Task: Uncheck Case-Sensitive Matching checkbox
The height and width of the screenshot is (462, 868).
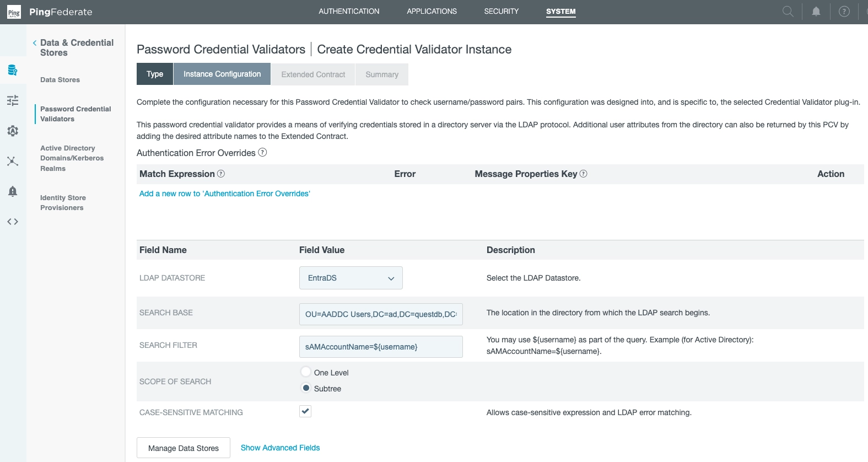Action: click(x=305, y=411)
